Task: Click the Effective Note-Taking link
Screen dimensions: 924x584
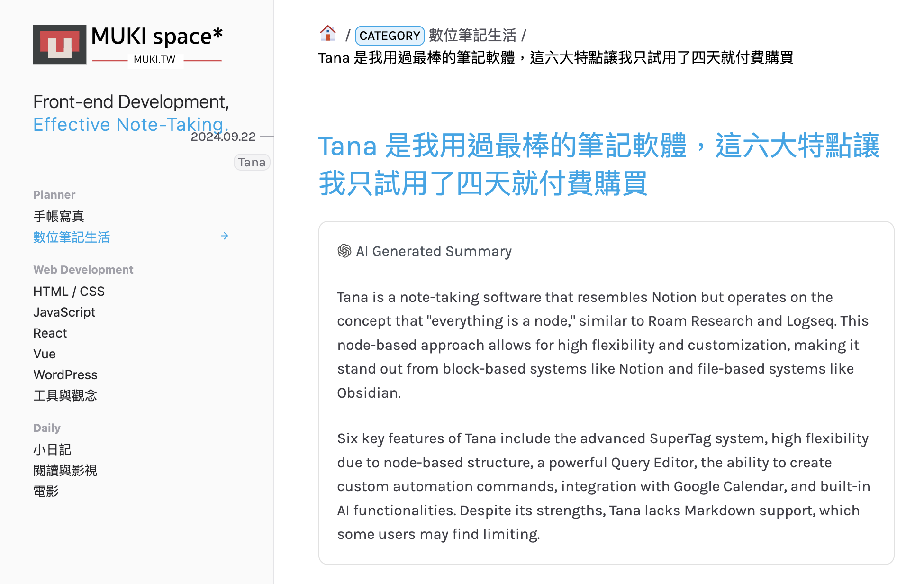Action: click(x=130, y=124)
